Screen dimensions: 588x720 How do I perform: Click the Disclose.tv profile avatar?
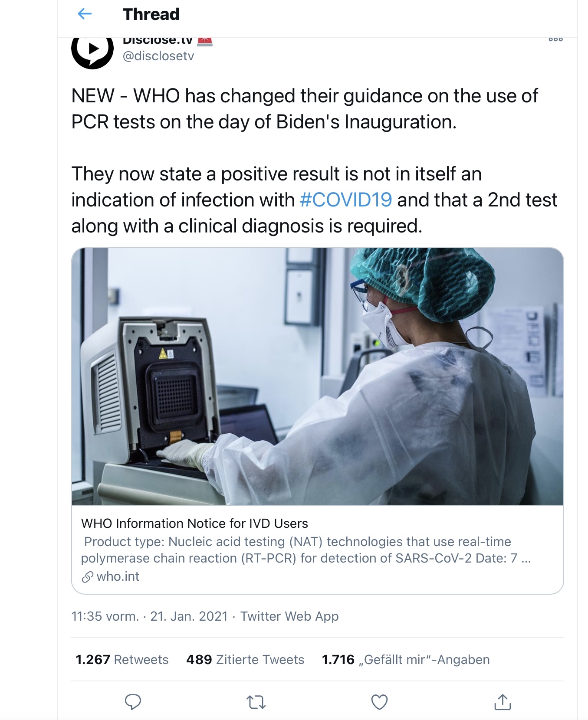click(92, 51)
